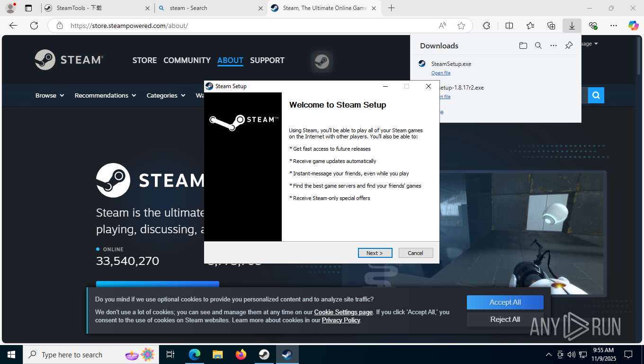Open the Favorites list icon
This screenshot has height=364, width=644.
[530, 26]
